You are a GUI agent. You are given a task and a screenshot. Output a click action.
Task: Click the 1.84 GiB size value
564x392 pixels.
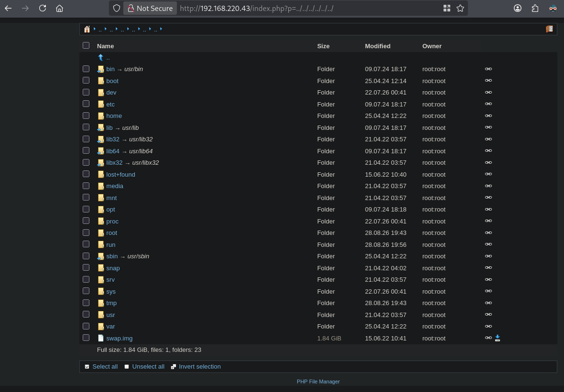329,338
